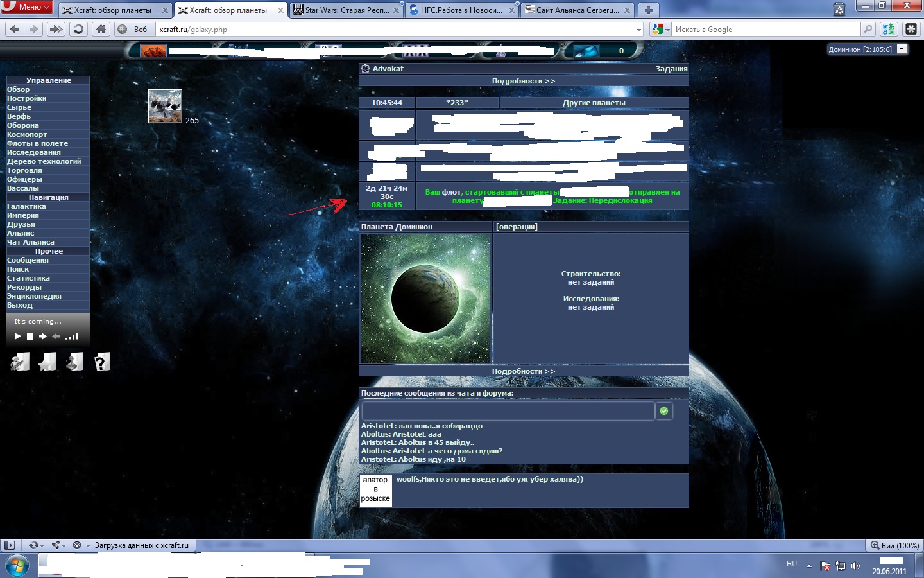Open the [операции] link
Screen dimensions: 924x578
coord(517,227)
